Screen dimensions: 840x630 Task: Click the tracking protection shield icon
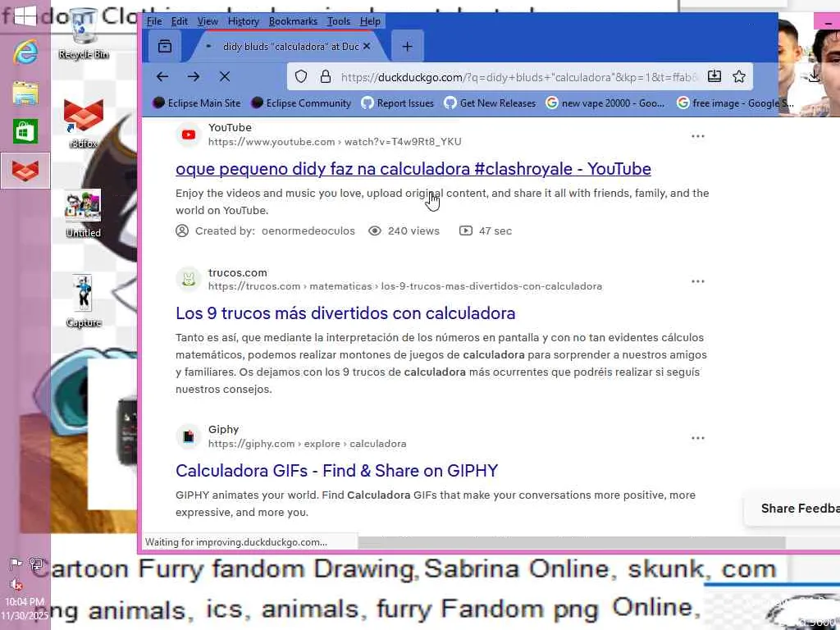(x=301, y=76)
